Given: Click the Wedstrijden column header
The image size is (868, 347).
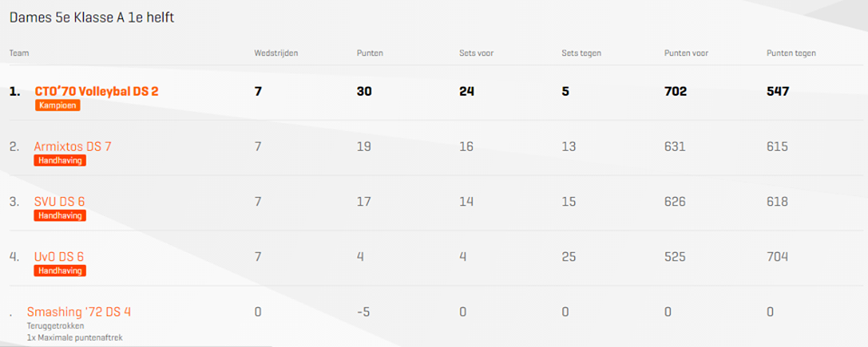Looking at the screenshot, I should [x=275, y=53].
